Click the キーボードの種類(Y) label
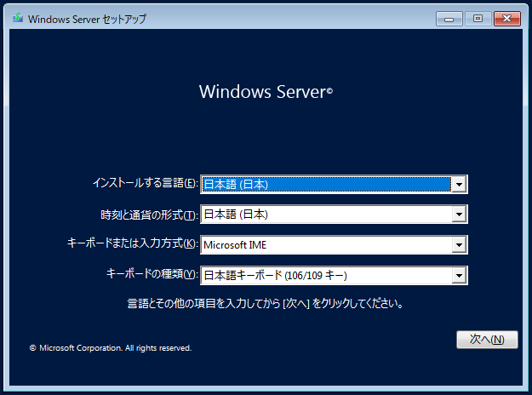532x395 pixels. [x=152, y=273]
